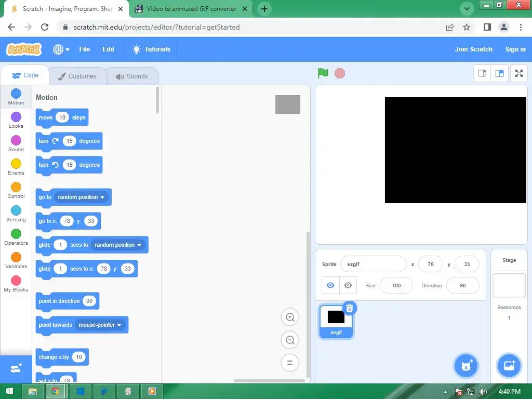532x399 pixels.
Task: Switch to small stage layout
Action: point(482,73)
